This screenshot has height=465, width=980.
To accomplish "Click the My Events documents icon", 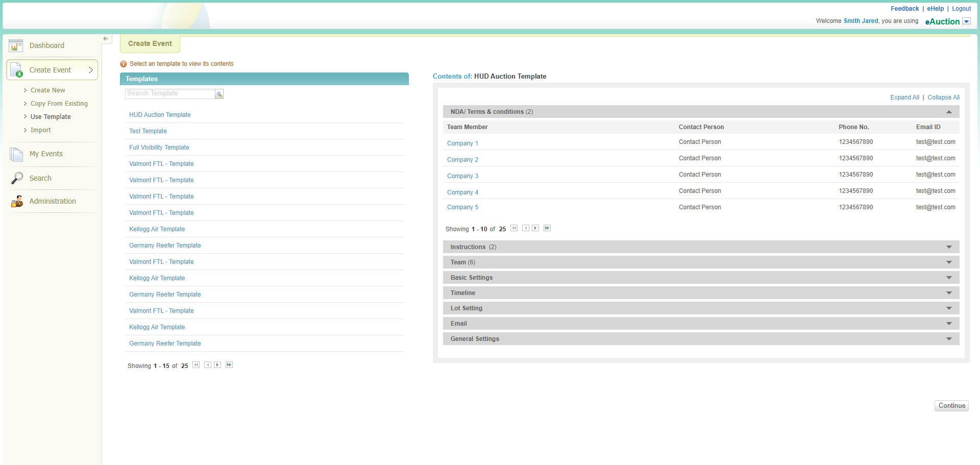I will (16, 154).
